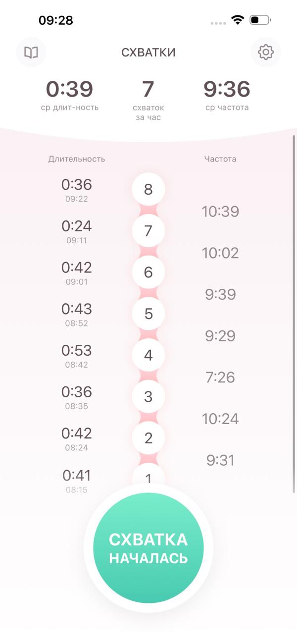Select contraction number 8 circle
This screenshot has width=297, height=644.
[x=148, y=189]
